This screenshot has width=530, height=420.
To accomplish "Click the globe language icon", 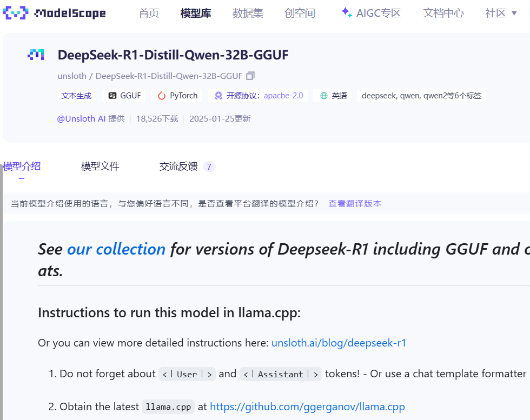I will pyautogui.click(x=324, y=96).
